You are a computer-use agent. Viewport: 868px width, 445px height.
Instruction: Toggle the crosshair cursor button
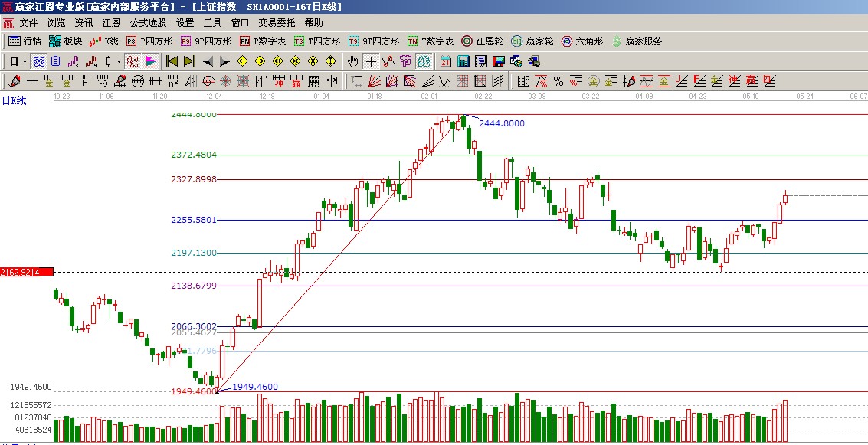click(371, 61)
